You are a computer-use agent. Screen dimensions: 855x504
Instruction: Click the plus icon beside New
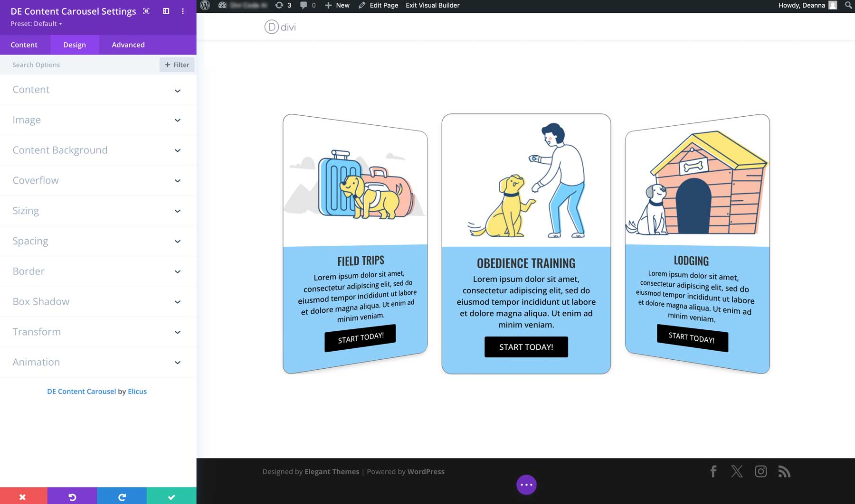pyautogui.click(x=328, y=5)
